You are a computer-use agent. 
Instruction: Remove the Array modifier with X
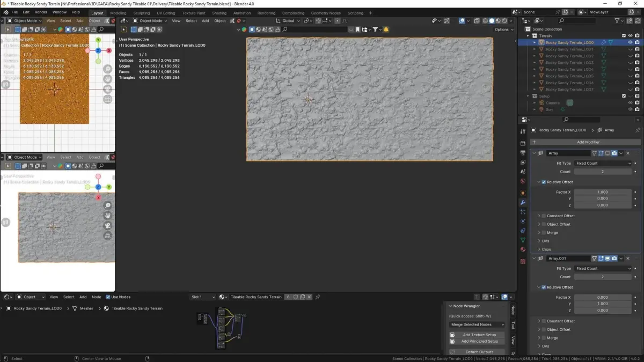628,153
